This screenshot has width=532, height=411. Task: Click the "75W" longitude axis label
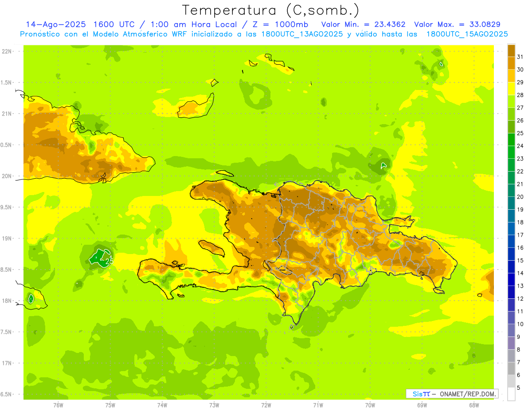110,405
